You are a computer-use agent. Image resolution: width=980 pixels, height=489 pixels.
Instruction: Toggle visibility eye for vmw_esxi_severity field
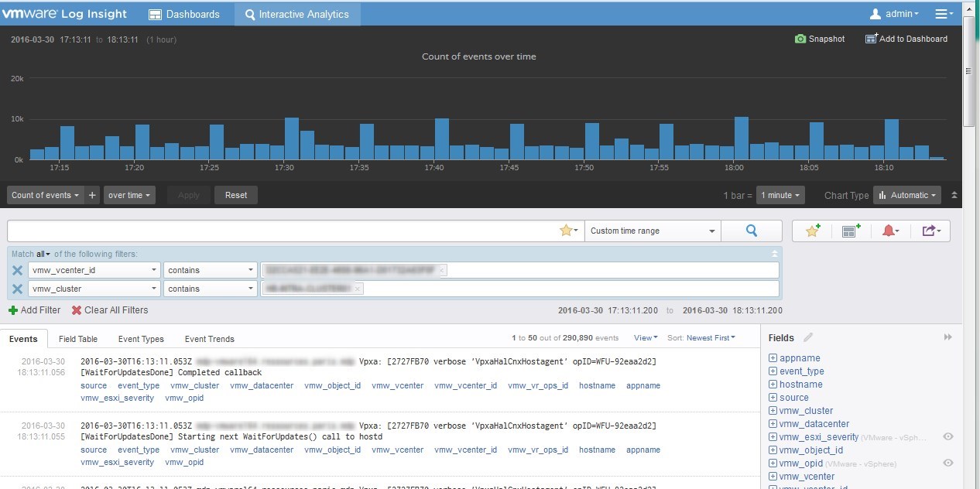tap(947, 436)
